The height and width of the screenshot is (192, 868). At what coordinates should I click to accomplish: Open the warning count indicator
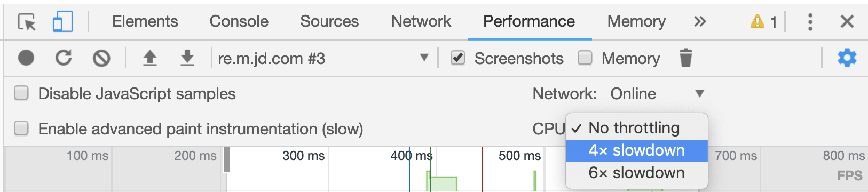tap(764, 22)
